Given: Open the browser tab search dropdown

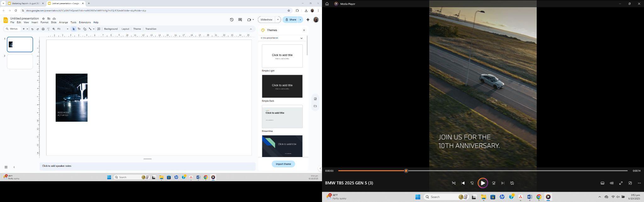Looking at the screenshot, I should tap(3, 3).
